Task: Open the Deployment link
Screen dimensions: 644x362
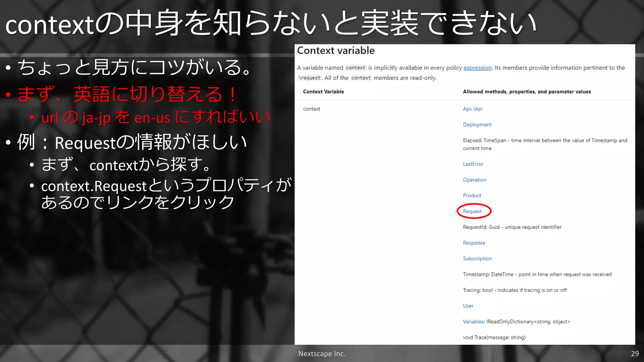Action: 477,125
